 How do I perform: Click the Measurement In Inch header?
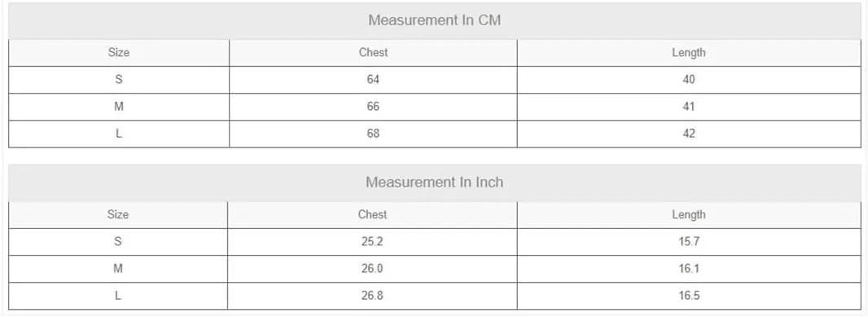(435, 183)
